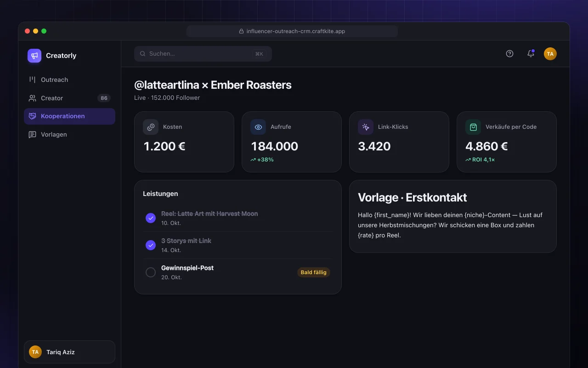Click the @latteartlina × Ember Roasters title
The image size is (588, 368).
pyautogui.click(x=213, y=85)
